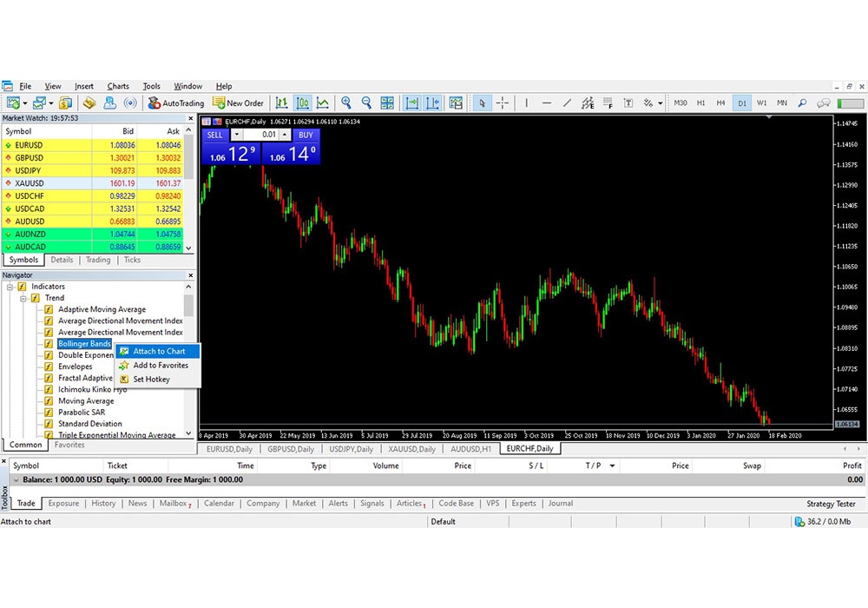Choose Attach to Chart in context menu
This screenshot has width=868, height=608.
pyautogui.click(x=158, y=351)
